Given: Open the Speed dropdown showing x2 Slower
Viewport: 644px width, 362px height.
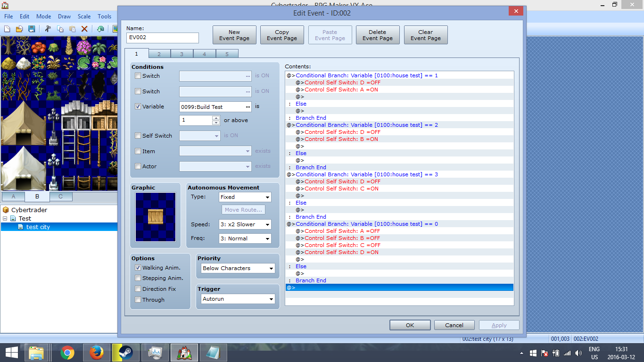Looking at the screenshot, I should 245,224.
